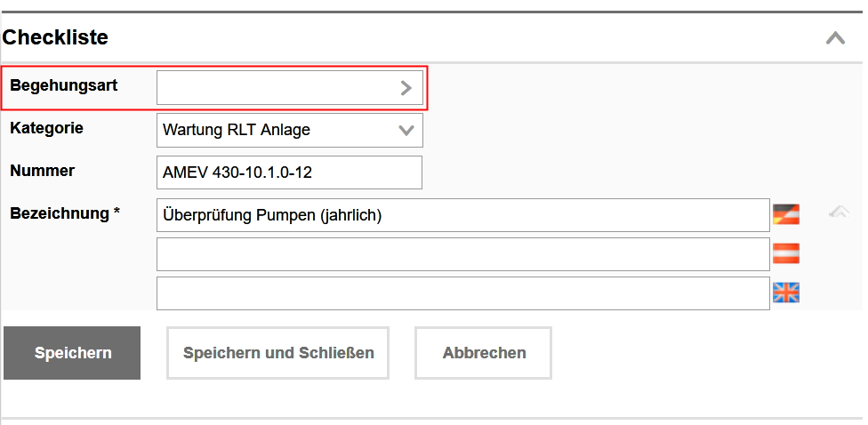Click the English Bezeichnung text field
Screen dimensions: 868x425
tap(462, 293)
